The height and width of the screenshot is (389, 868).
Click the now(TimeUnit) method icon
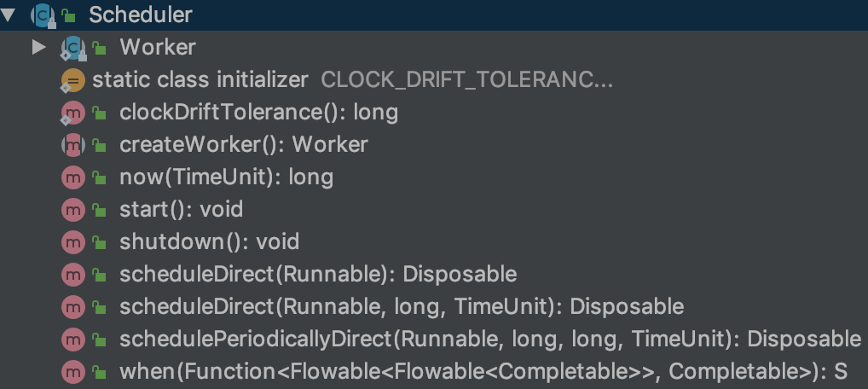pos(72,177)
